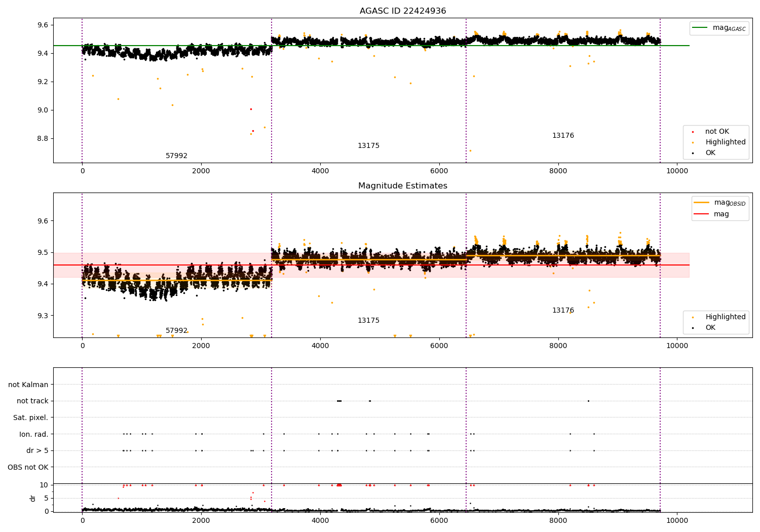Select the 'Ion. rad.' axis label
Viewport: 760px width, 532px height.
coord(34,434)
